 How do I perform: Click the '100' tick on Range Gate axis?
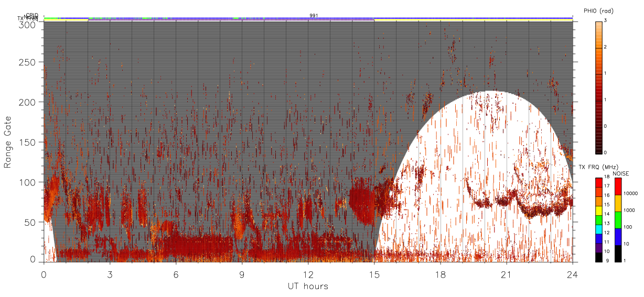click(28, 182)
